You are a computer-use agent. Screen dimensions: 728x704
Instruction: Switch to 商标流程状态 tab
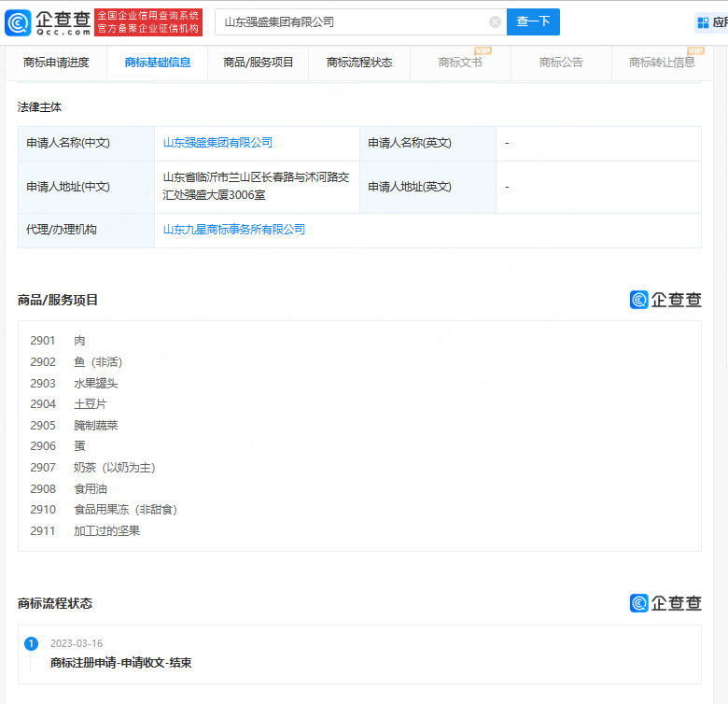(x=359, y=63)
